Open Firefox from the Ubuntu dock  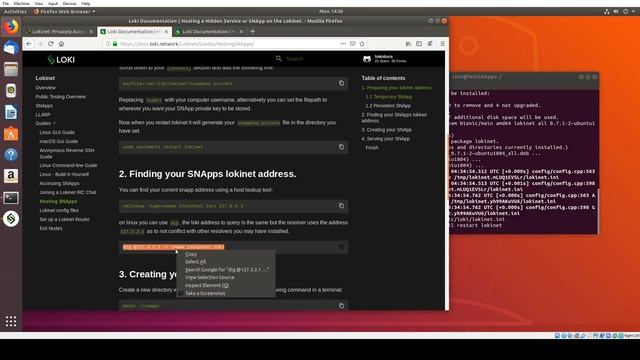(x=11, y=27)
